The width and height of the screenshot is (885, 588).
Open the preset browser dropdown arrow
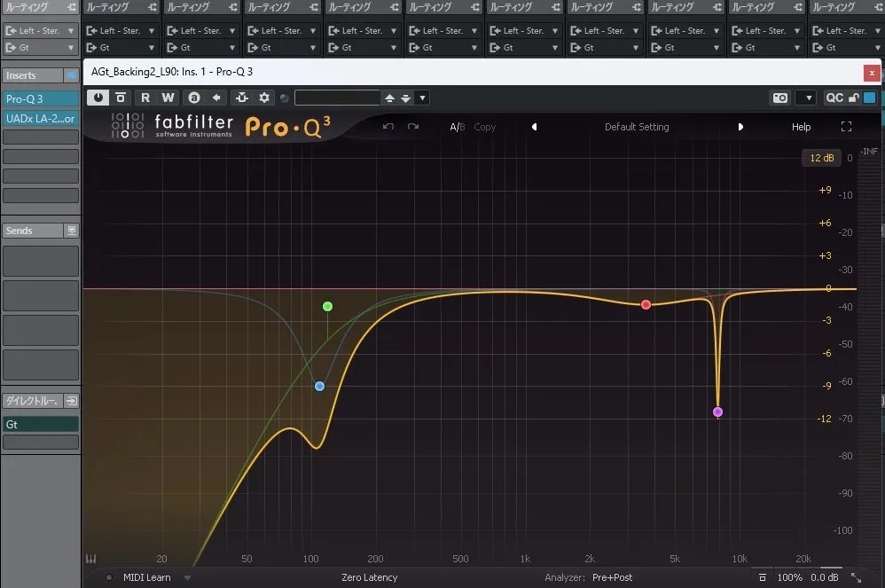click(423, 98)
